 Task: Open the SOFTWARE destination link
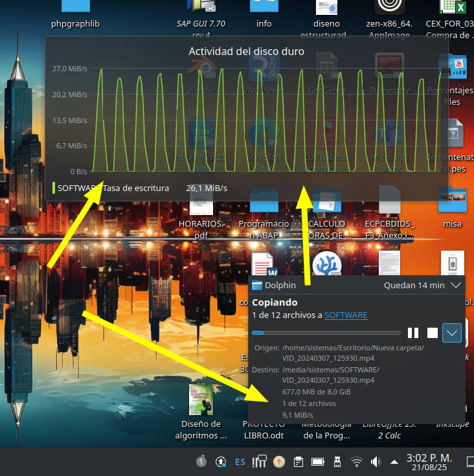point(346,315)
